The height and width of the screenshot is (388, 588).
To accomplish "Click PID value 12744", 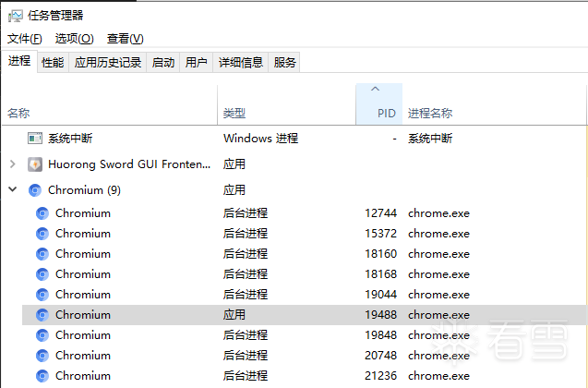I will tap(380, 213).
